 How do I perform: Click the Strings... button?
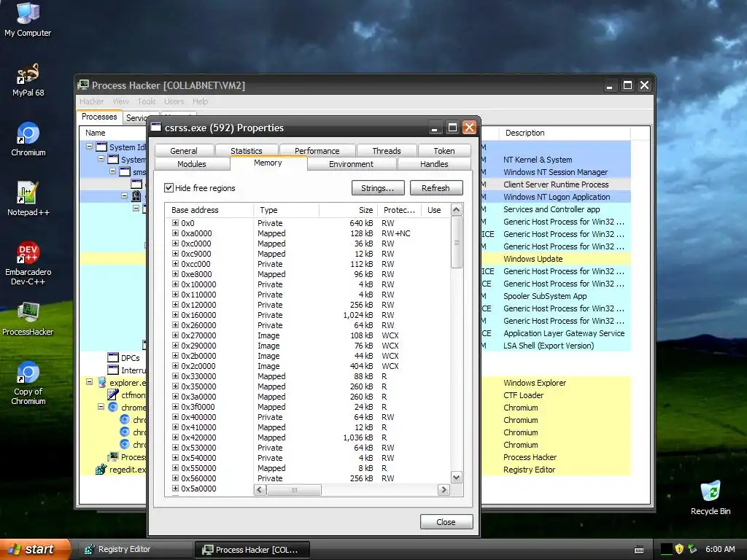click(x=378, y=188)
